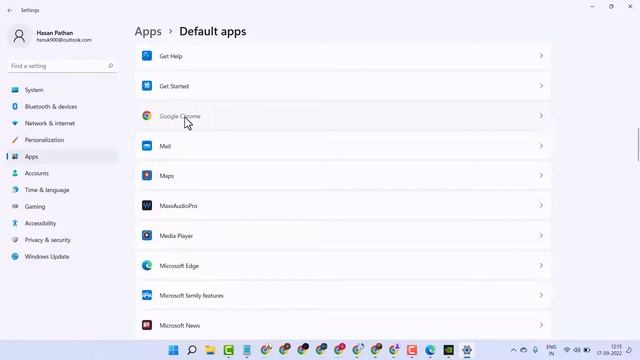Expand Microsoft News row chevron
The width and height of the screenshot is (640, 360).
pos(541,325)
